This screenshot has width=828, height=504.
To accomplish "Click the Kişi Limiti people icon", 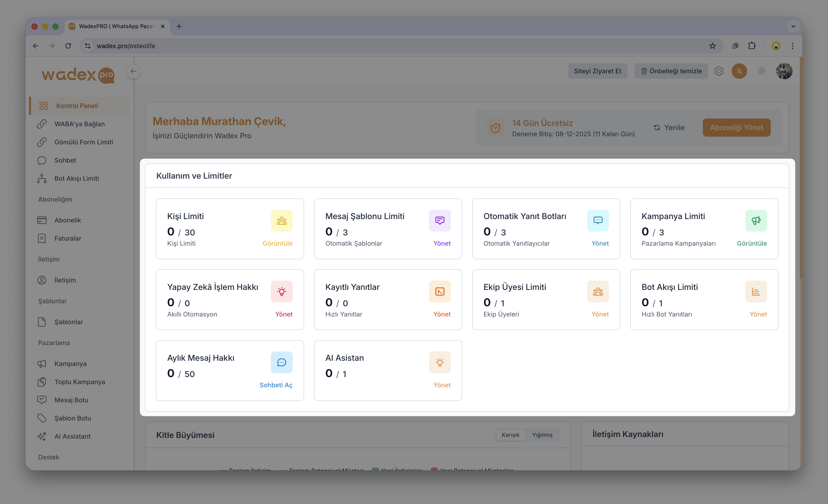I will (281, 221).
